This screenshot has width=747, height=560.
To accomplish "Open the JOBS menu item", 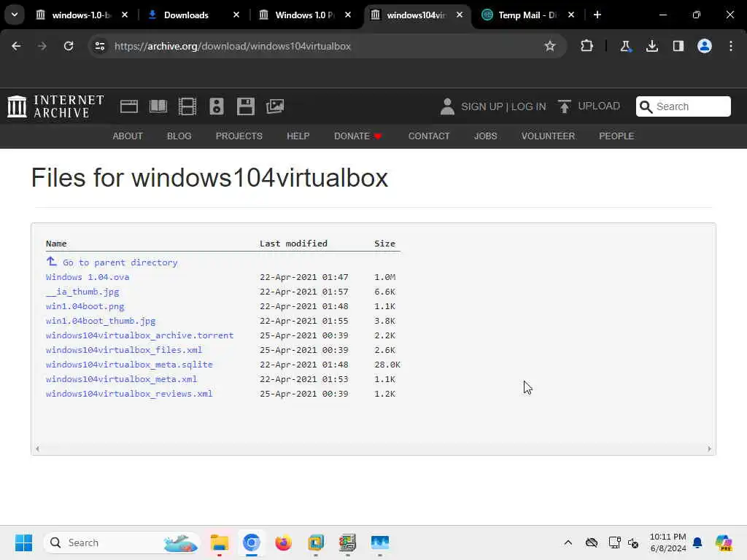I will (x=485, y=136).
